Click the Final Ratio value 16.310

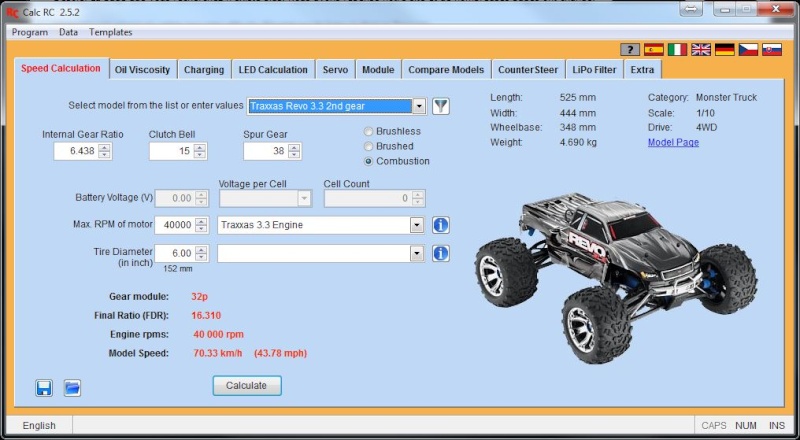206,315
